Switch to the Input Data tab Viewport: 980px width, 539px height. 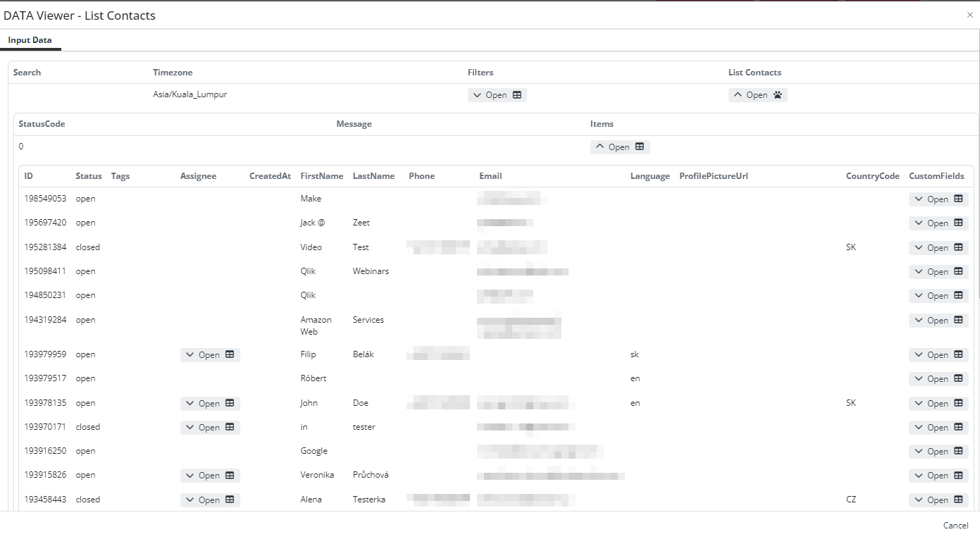point(30,40)
